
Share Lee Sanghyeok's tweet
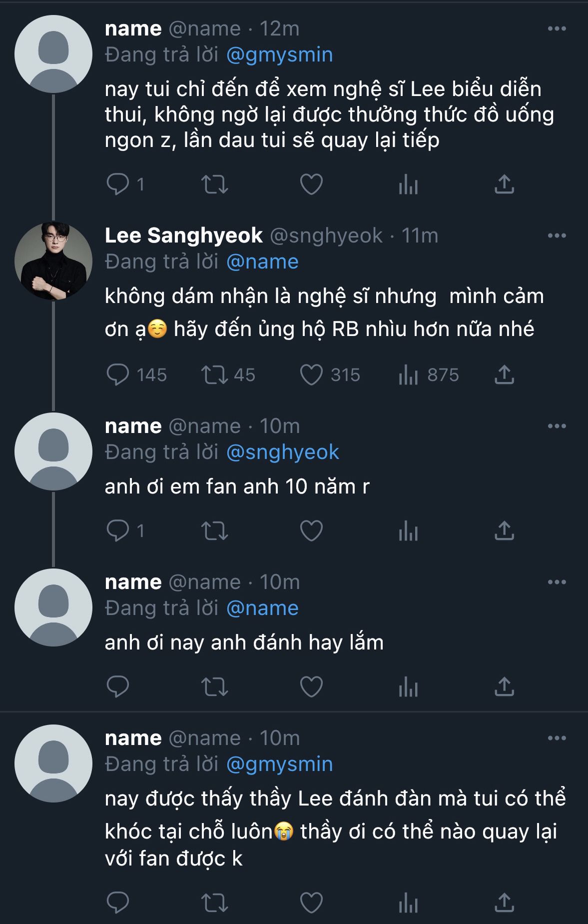pyautogui.click(x=504, y=374)
